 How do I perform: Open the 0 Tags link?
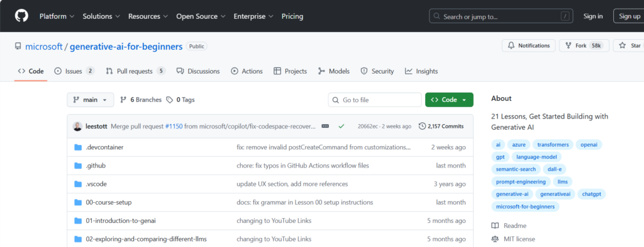180,100
